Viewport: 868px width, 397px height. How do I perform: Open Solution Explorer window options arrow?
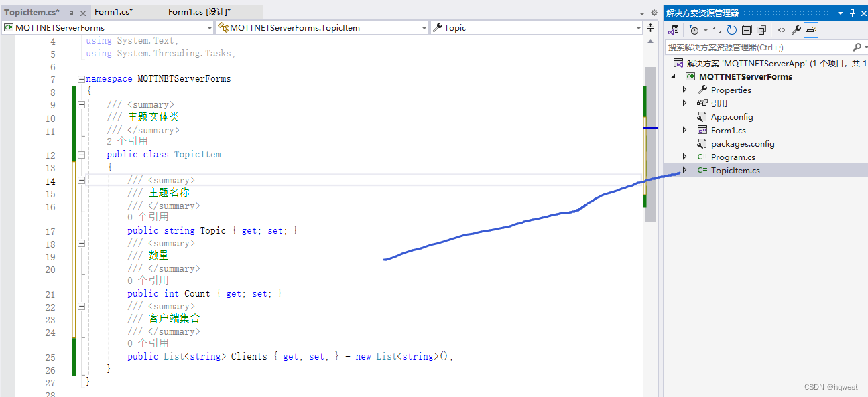[x=841, y=13]
